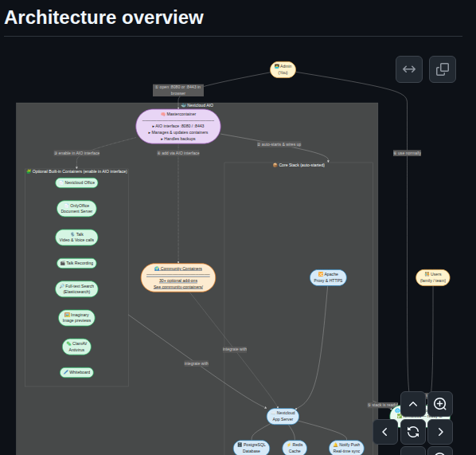
Task: Click the 'Architecture overview' heading
Action: tap(104, 18)
